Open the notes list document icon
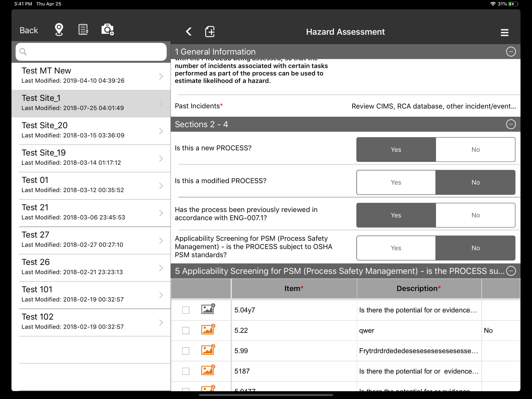The height and width of the screenshot is (399, 532). tap(83, 30)
